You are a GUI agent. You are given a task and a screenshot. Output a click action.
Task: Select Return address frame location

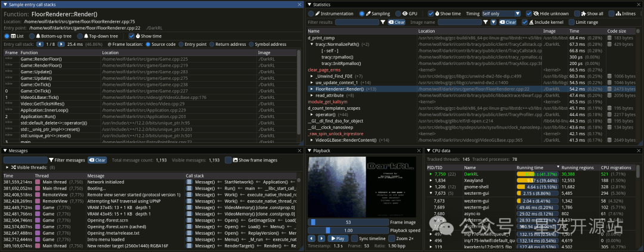[212, 44]
